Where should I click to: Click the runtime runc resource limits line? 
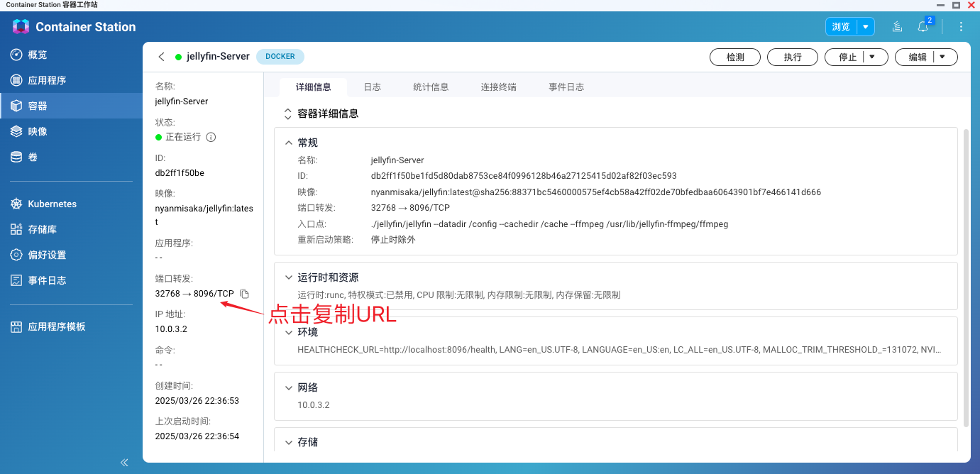(x=459, y=294)
